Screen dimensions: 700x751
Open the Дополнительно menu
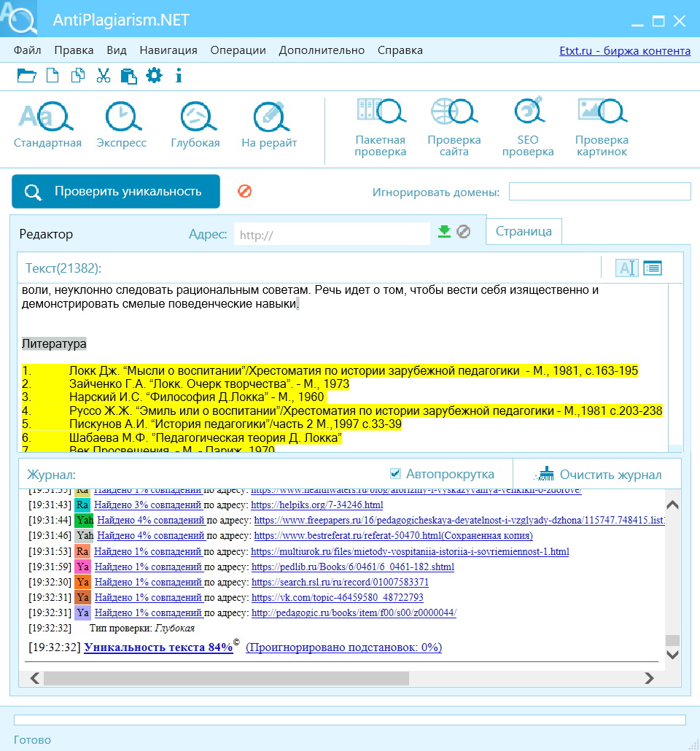(321, 50)
